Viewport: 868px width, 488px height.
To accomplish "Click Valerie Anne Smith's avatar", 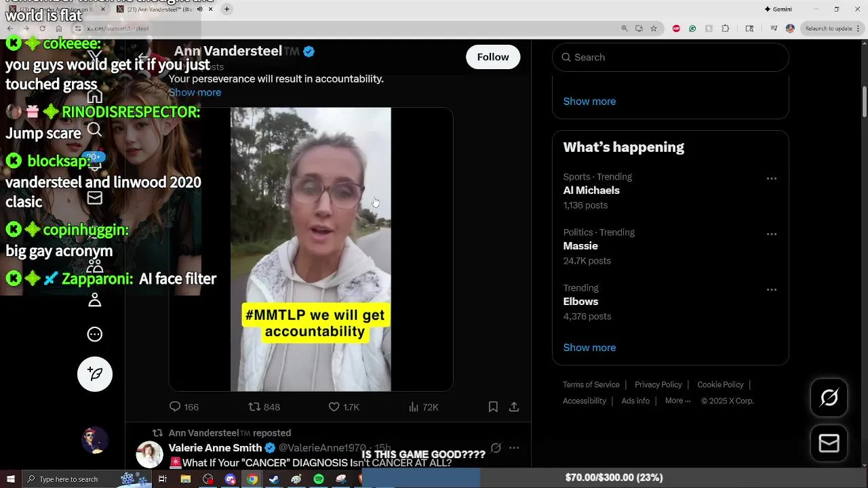I will click(149, 454).
